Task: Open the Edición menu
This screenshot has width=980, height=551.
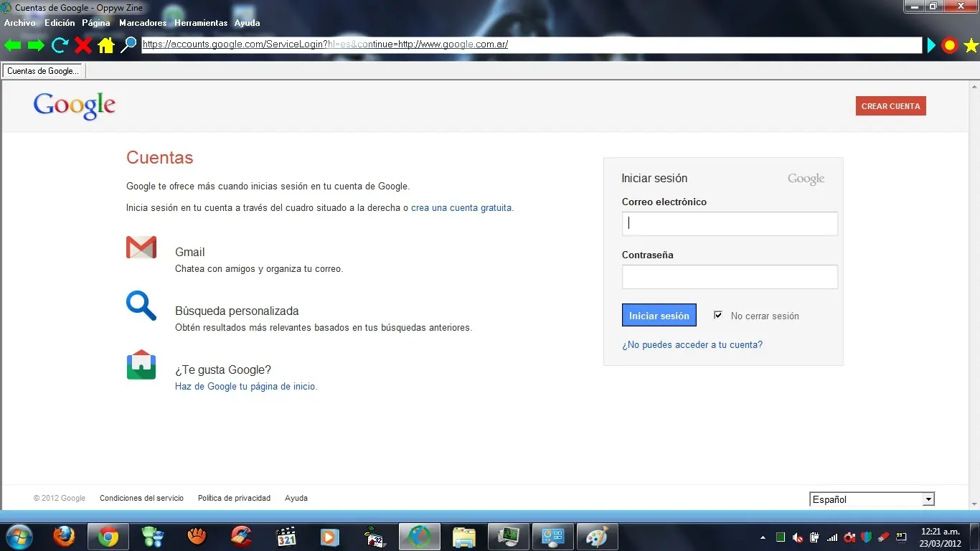Action: 60,23
